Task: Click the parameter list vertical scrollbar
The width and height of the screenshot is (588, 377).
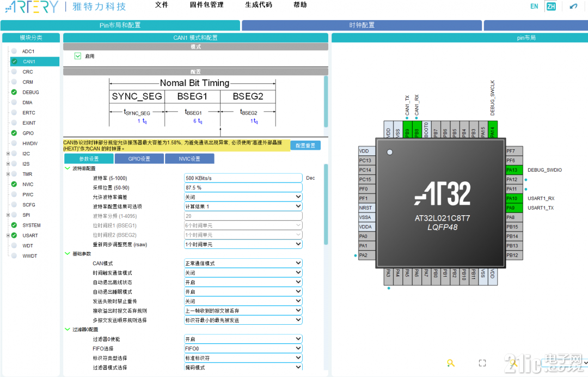Action: (x=326, y=204)
